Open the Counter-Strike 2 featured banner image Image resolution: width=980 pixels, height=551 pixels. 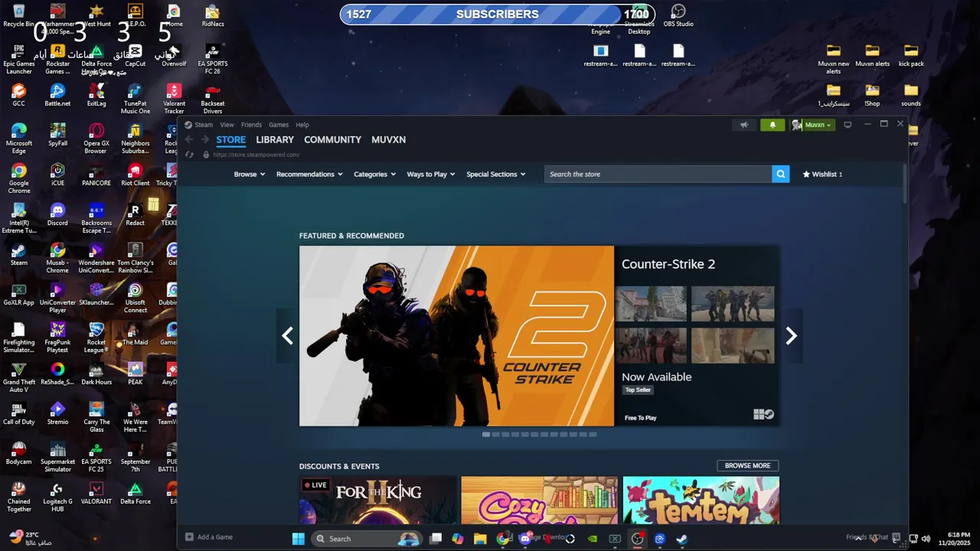click(456, 335)
